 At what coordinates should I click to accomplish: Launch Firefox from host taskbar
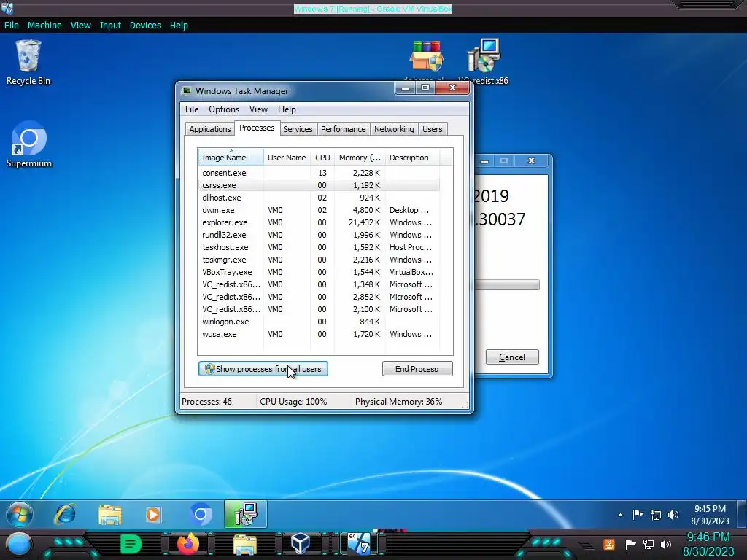click(x=188, y=544)
